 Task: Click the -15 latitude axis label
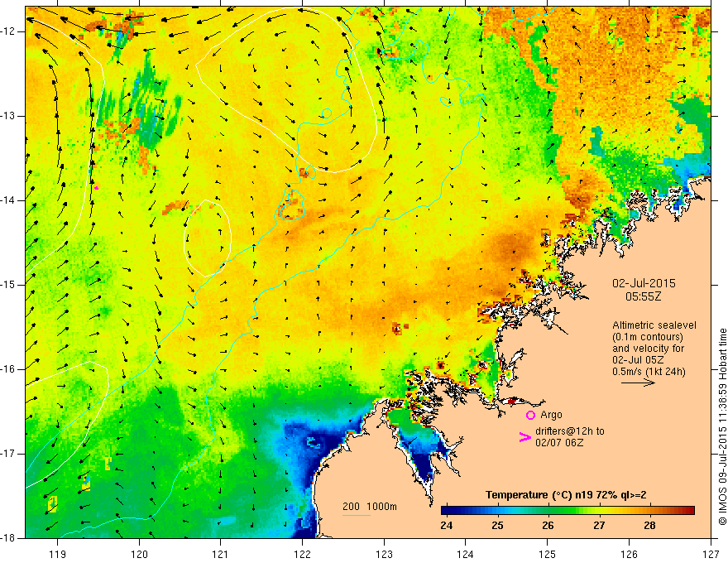tap(8, 285)
